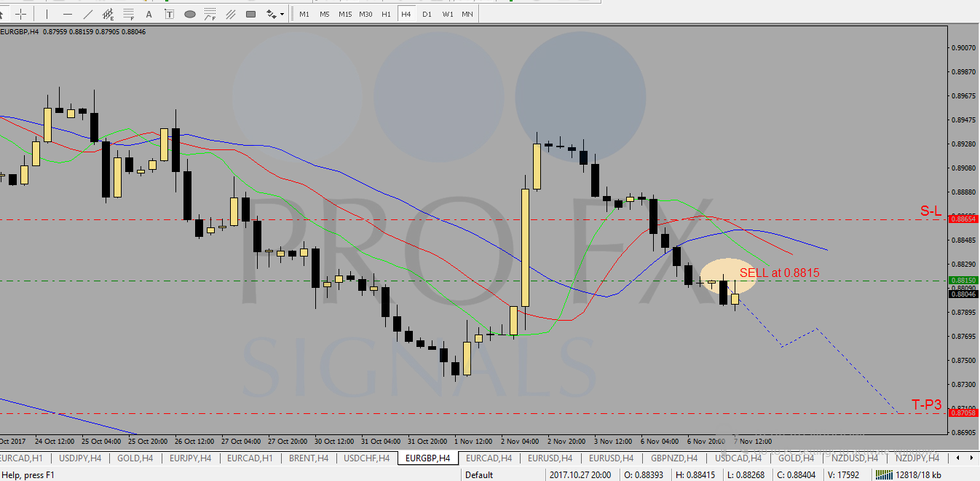
Task: Select the Ellipse drawing tool
Action: click(x=190, y=14)
